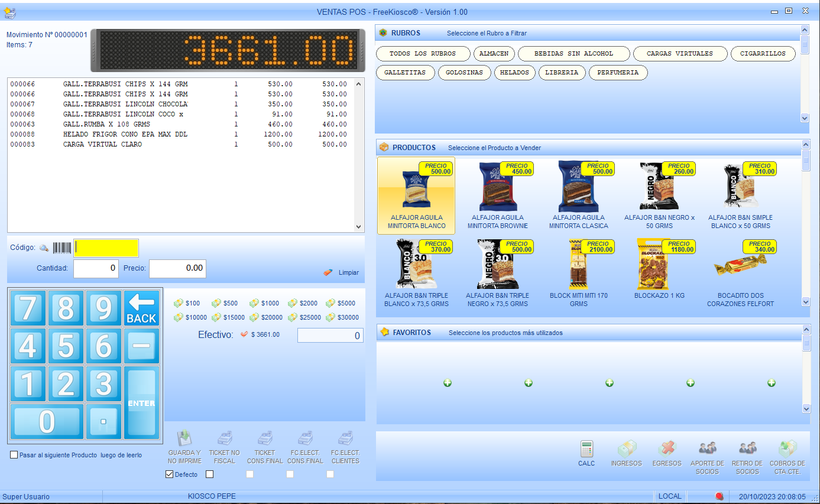Show the Cigarrillos category
Screen dimensions: 820x504
click(x=763, y=54)
